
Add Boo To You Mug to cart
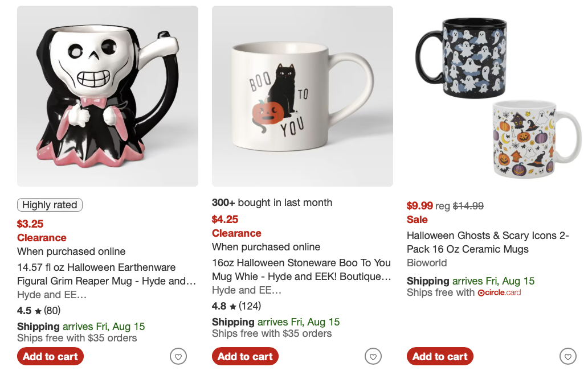pos(246,357)
